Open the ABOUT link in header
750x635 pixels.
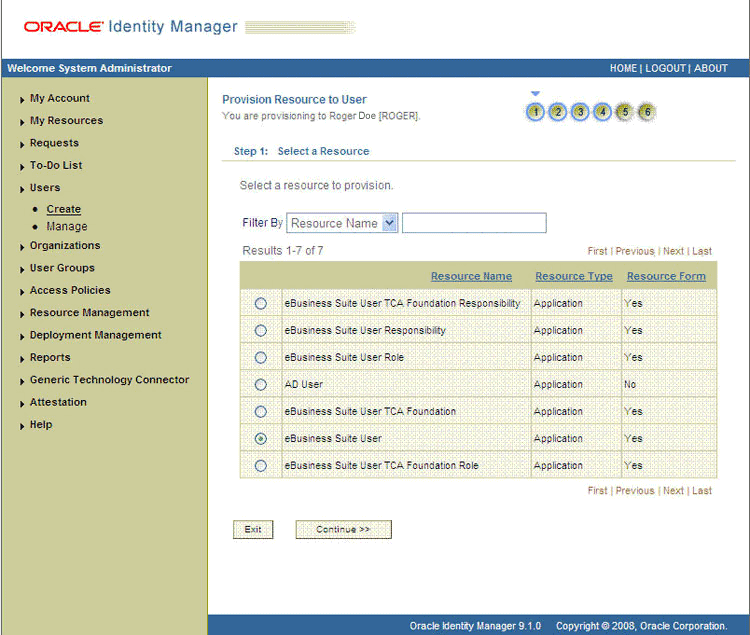pyautogui.click(x=711, y=68)
